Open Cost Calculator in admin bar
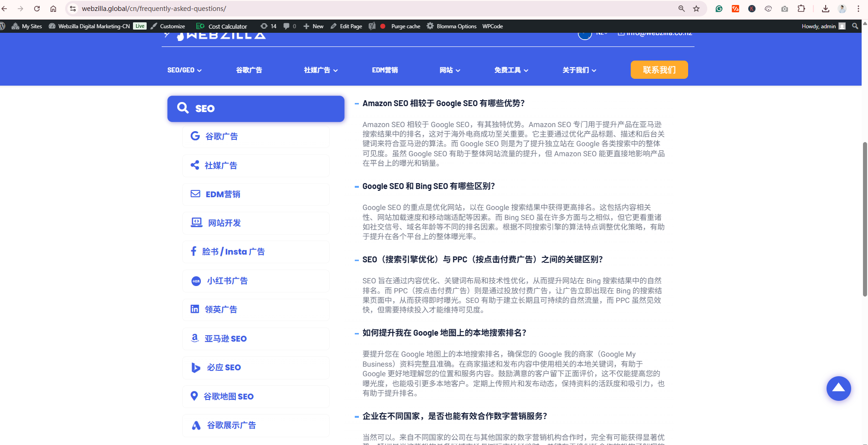The image size is (868, 445). tap(222, 26)
